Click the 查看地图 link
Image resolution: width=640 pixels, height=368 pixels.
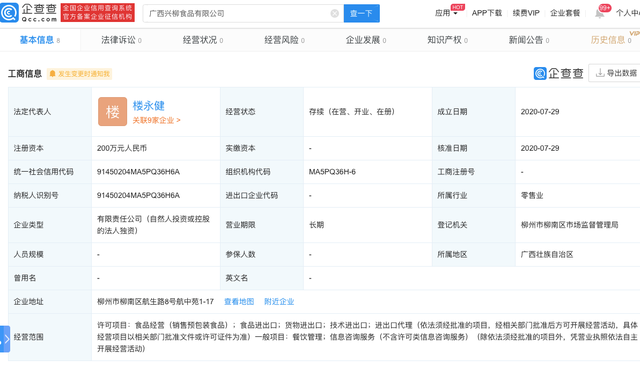pos(239,301)
